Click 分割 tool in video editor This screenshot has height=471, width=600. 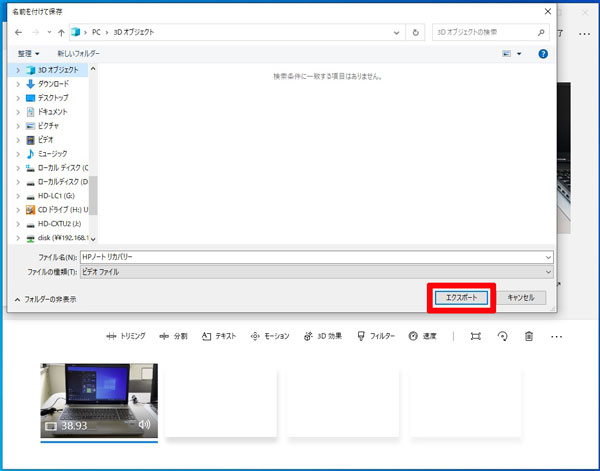coord(173,336)
